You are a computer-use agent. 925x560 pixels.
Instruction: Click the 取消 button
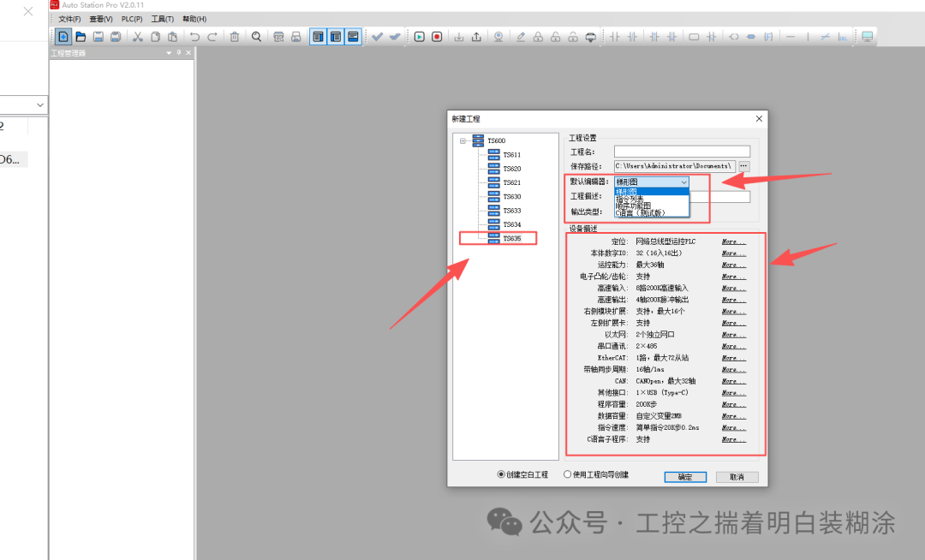pyautogui.click(x=737, y=477)
